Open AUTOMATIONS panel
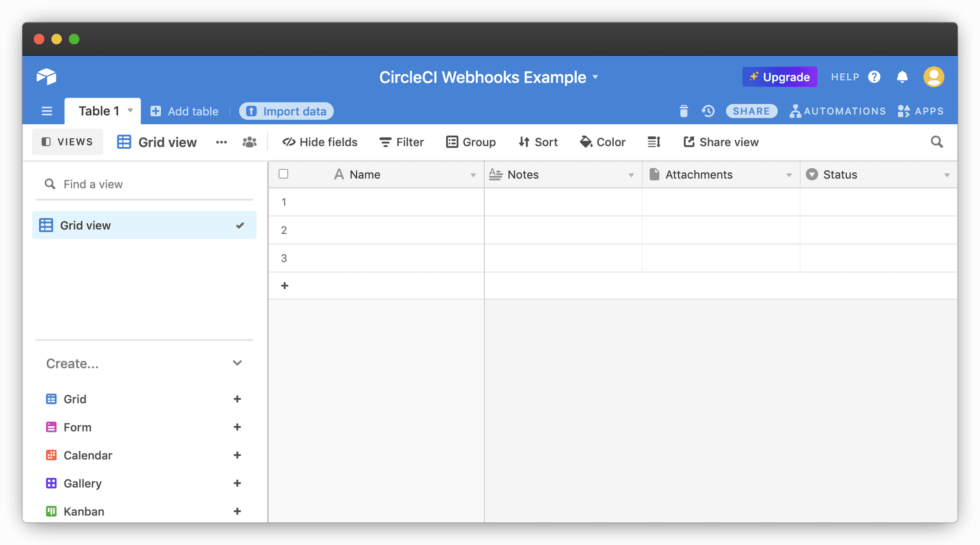This screenshot has width=980, height=545. (838, 111)
